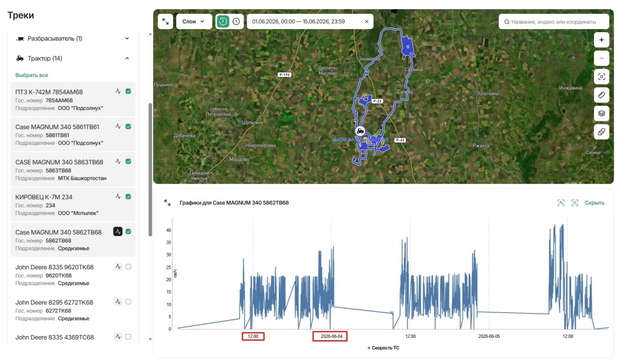Uncheck КИРОВЕЦ К-7М 234 checkbox
622x364 pixels.
(x=128, y=197)
